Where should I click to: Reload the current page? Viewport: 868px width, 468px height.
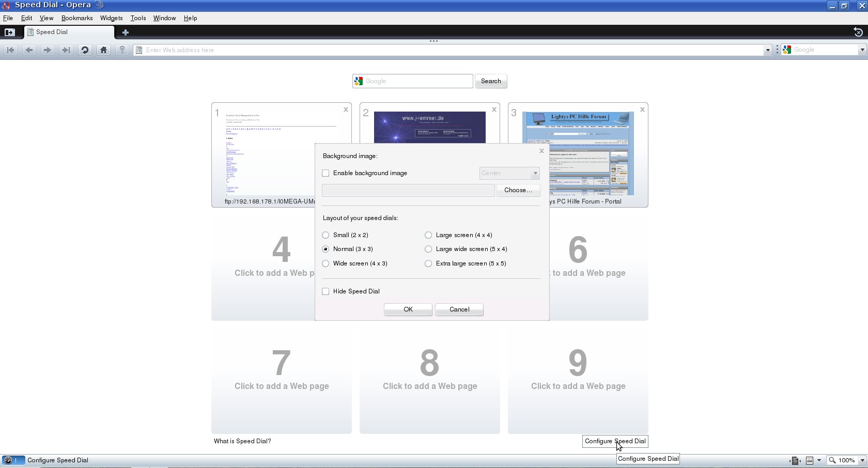pos(85,50)
